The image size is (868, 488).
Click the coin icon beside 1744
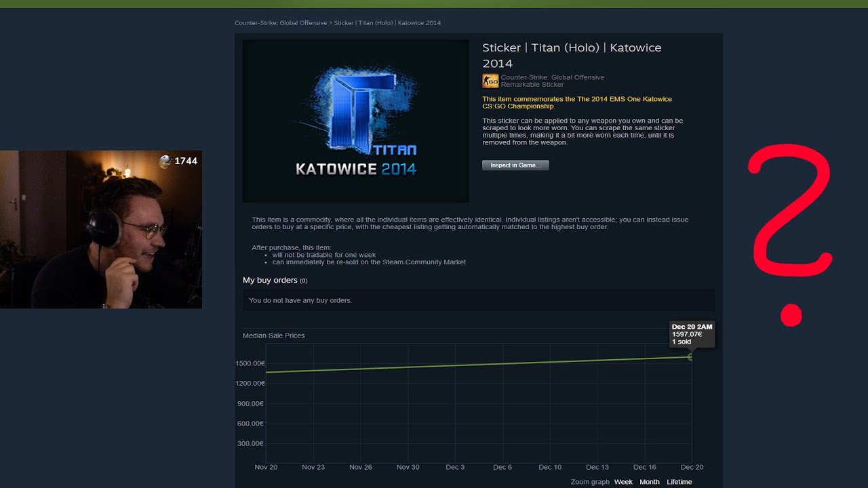(x=165, y=161)
